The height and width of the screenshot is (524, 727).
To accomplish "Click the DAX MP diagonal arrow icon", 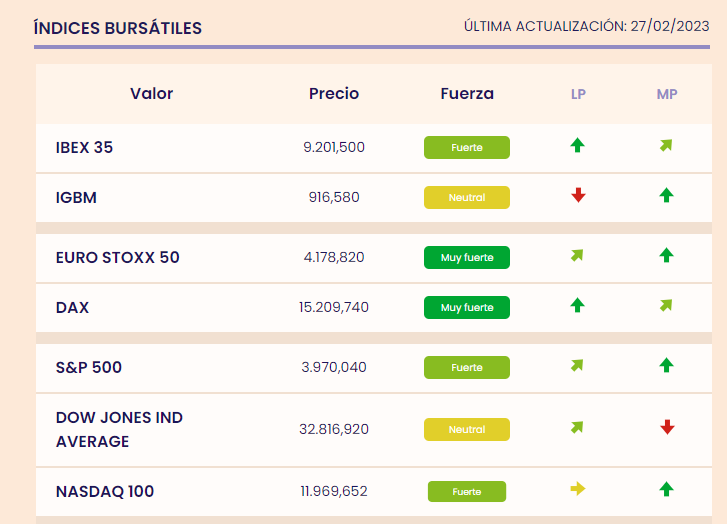I will 666,306.
